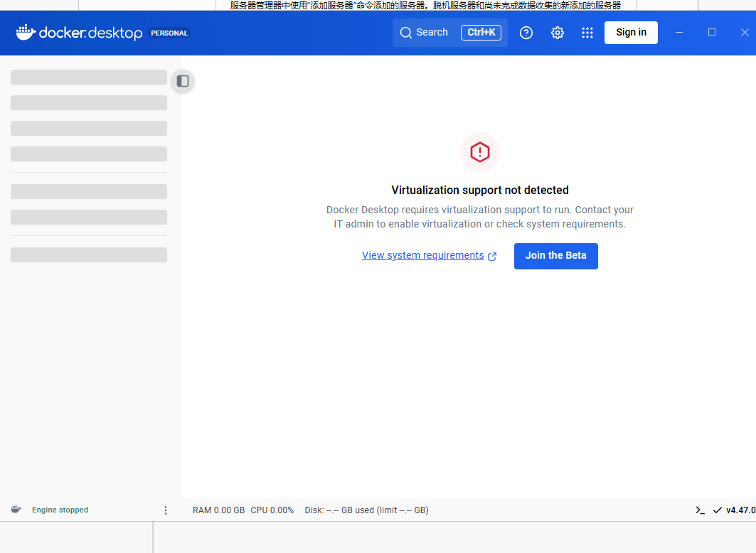Click the Disk usage status text

click(x=366, y=510)
